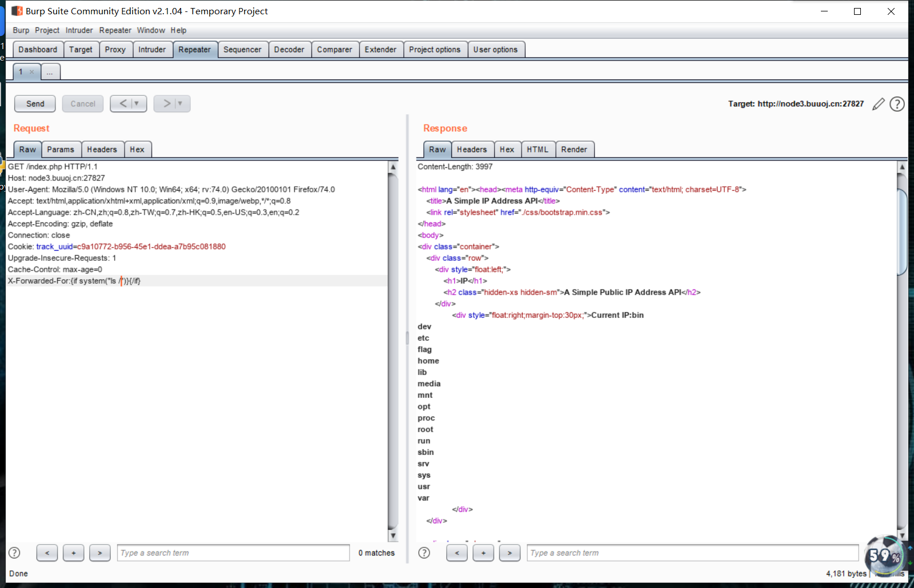Click response search previous match button
914x588 pixels.
click(x=456, y=553)
